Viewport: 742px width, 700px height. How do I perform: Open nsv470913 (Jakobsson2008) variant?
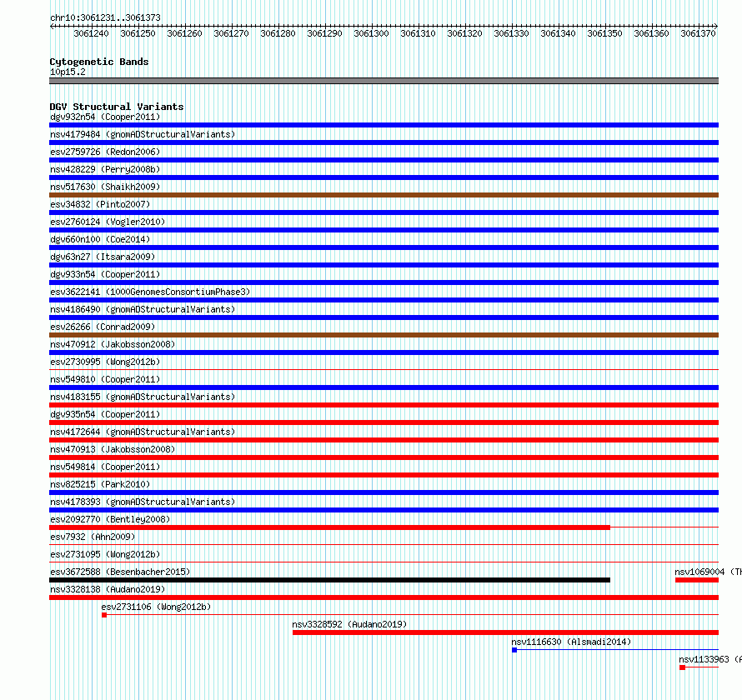tap(113, 449)
